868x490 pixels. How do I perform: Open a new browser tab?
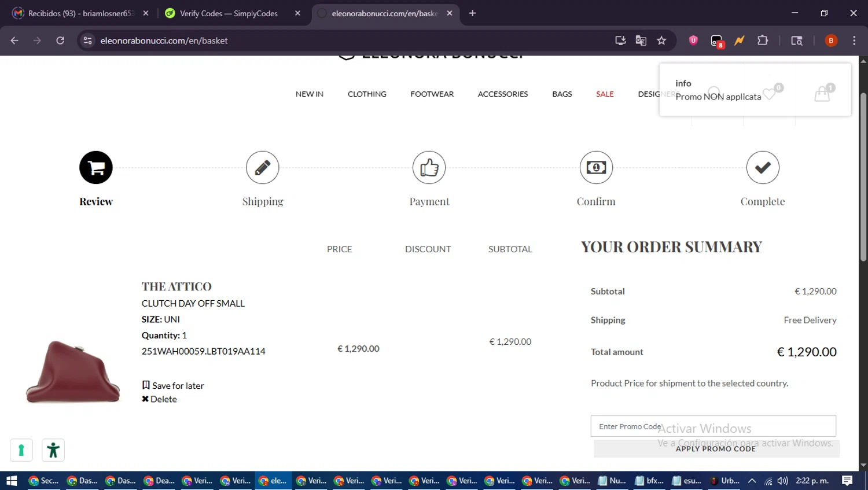pyautogui.click(x=472, y=13)
